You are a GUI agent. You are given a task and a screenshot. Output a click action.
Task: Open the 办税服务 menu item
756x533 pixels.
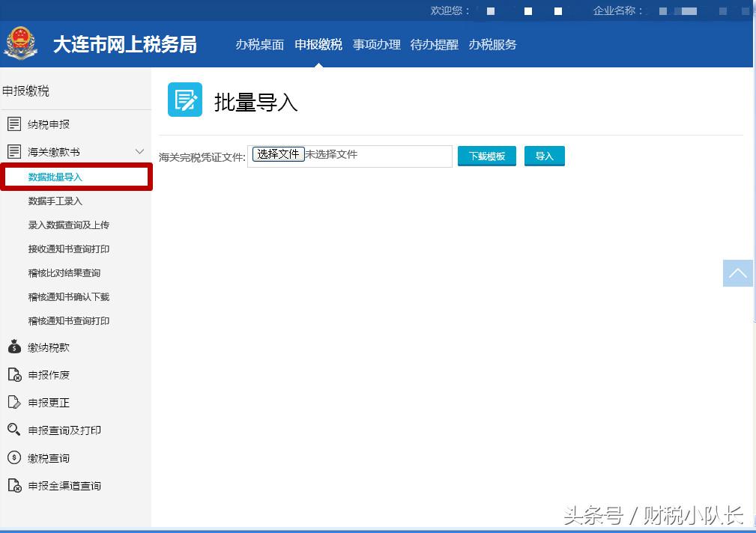click(492, 45)
